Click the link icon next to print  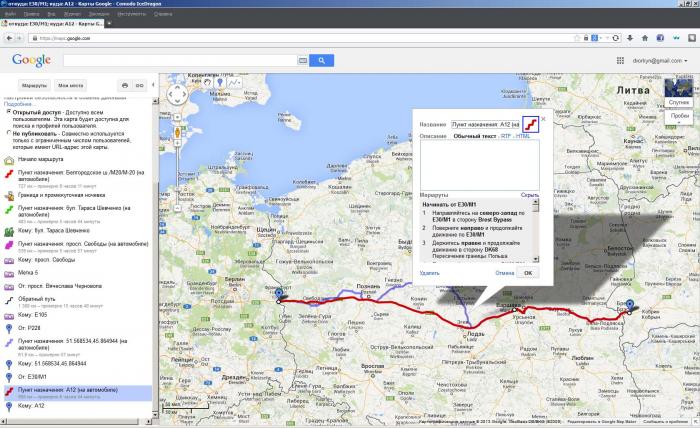click(140, 86)
